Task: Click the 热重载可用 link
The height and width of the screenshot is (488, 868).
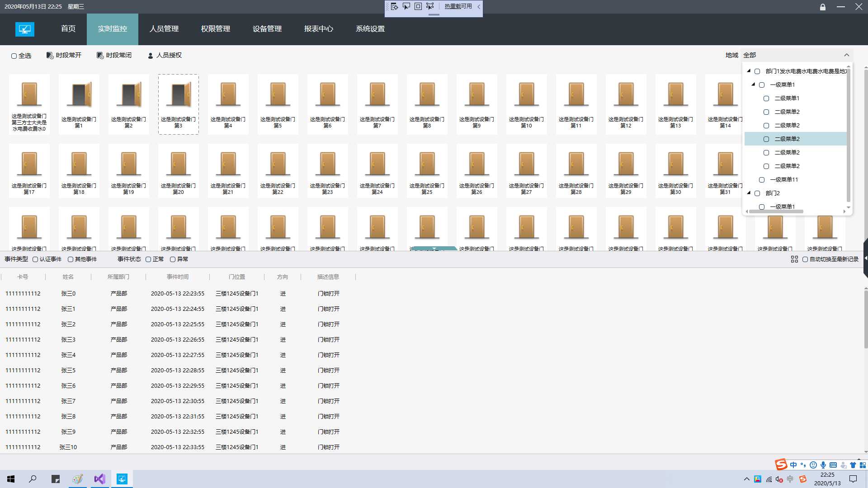Action: 458,6
